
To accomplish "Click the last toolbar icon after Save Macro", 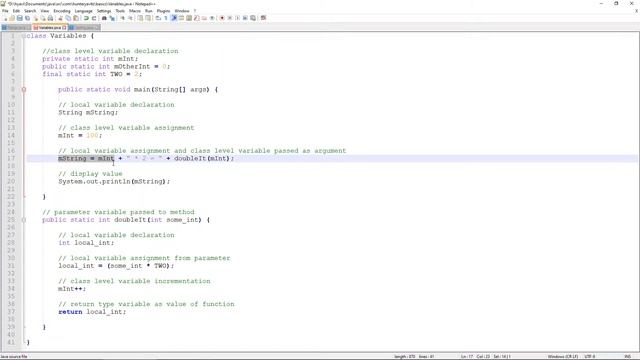I will click(263, 18).
